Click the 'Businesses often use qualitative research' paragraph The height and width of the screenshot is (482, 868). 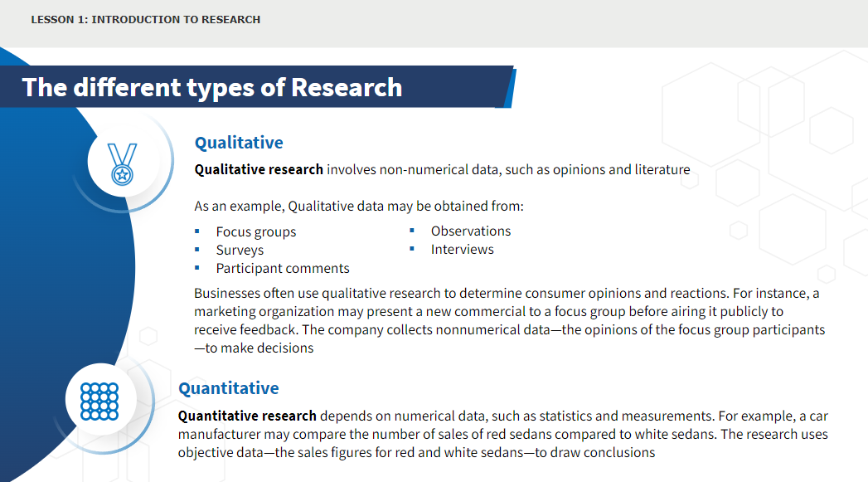click(x=509, y=320)
